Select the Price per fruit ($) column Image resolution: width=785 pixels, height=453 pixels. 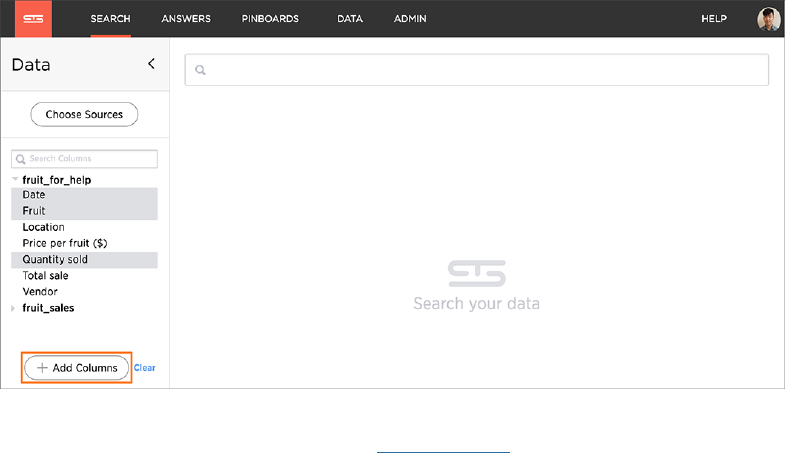[x=84, y=243]
